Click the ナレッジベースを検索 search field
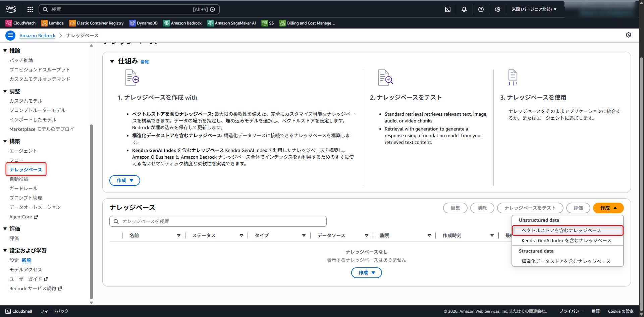The height and width of the screenshot is (317, 644). [217, 221]
